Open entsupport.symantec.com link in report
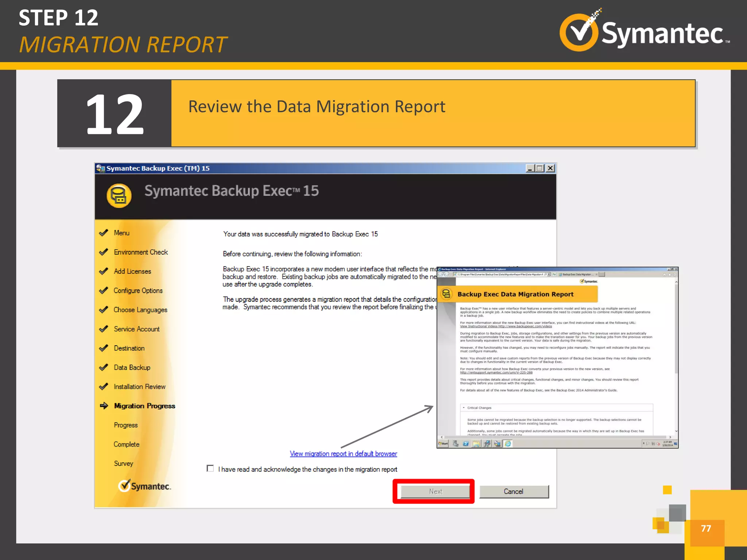The image size is (747, 560). click(x=496, y=373)
